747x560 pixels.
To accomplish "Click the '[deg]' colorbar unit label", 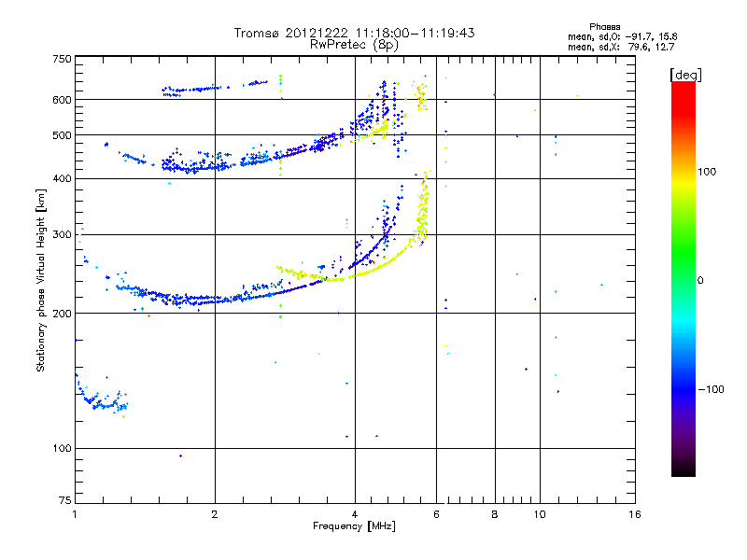I will click(685, 75).
